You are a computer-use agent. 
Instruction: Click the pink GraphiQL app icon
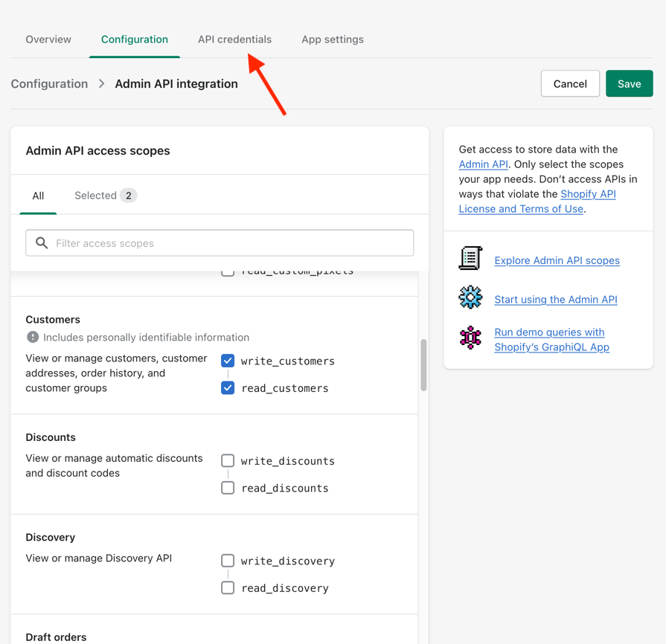pos(470,338)
